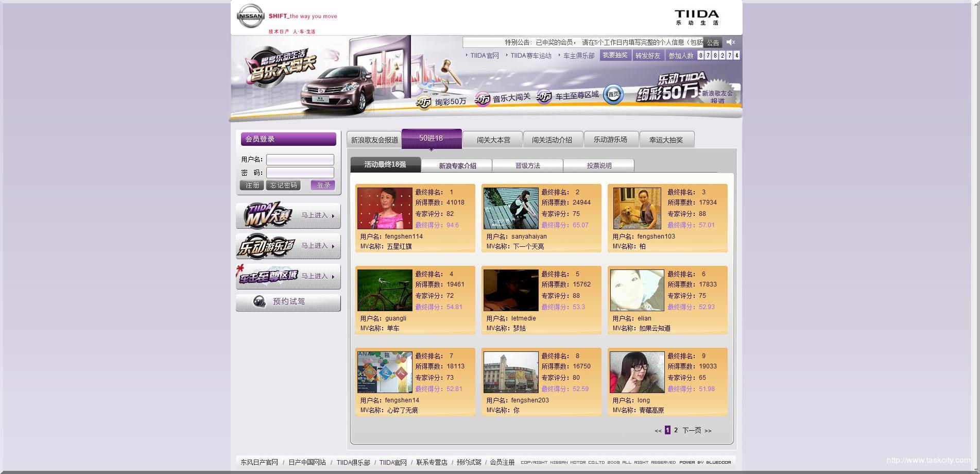Jump to last page with >>

708,431
